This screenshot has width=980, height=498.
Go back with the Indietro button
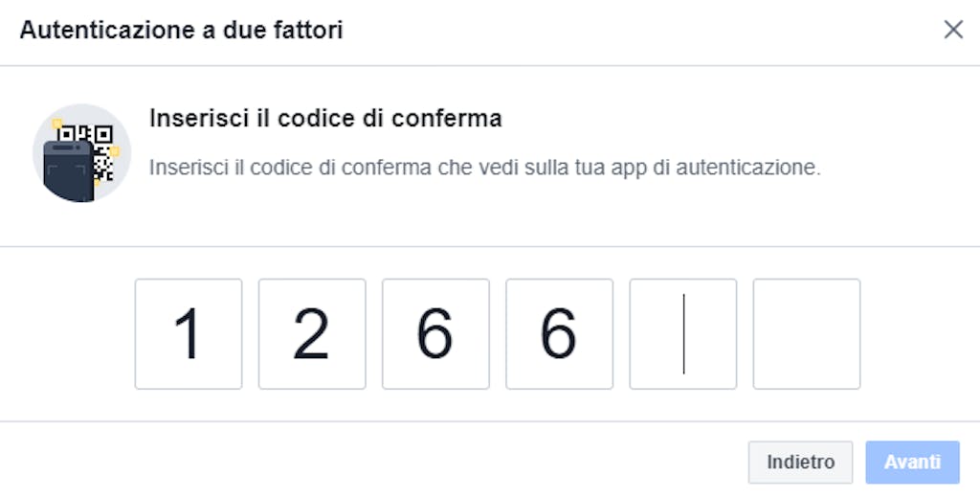801,463
